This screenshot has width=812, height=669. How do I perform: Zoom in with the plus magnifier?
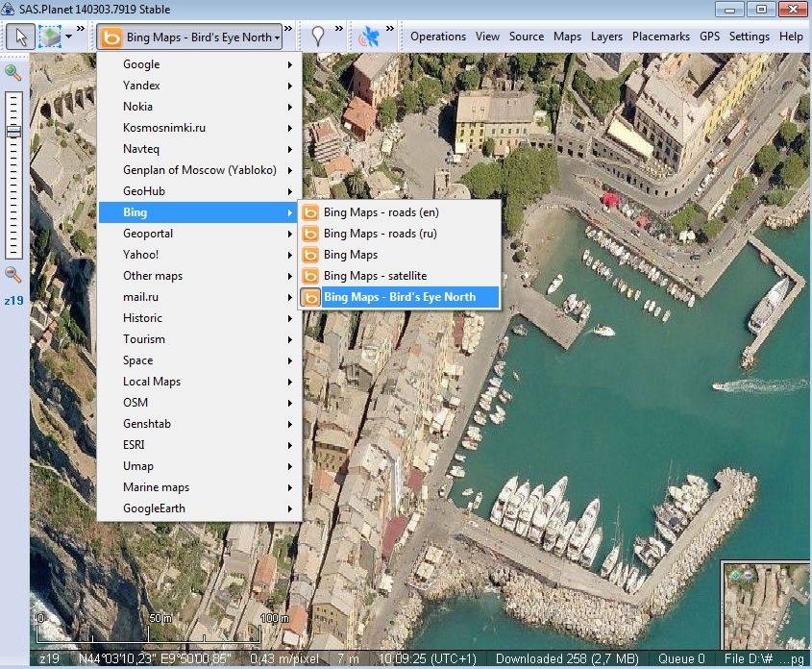[13, 72]
